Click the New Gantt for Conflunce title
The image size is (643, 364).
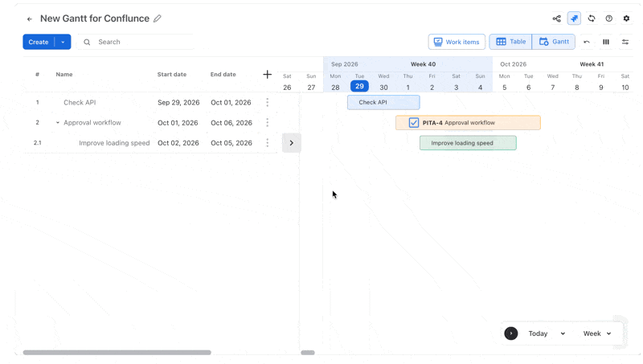(95, 18)
